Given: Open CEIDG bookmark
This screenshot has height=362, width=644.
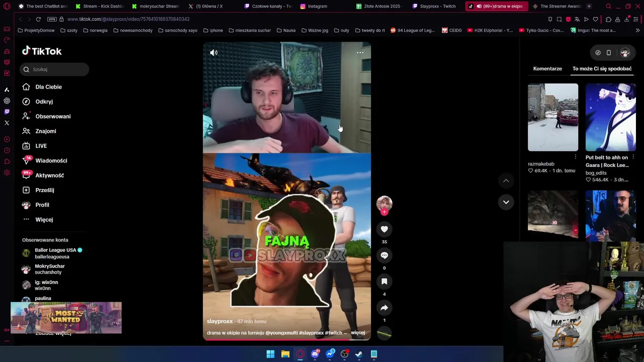Looking at the screenshot, I should pos(452,30).
